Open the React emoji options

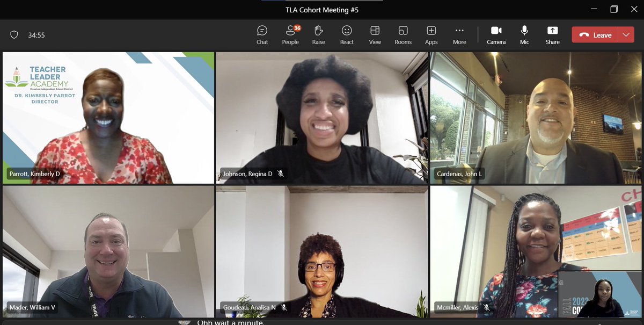(347, 35)
